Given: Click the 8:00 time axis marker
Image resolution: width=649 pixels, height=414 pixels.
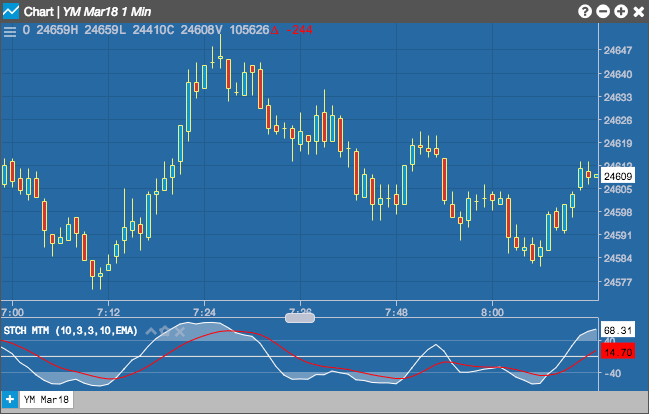Looking at the screenshot, I should [493, 312].
